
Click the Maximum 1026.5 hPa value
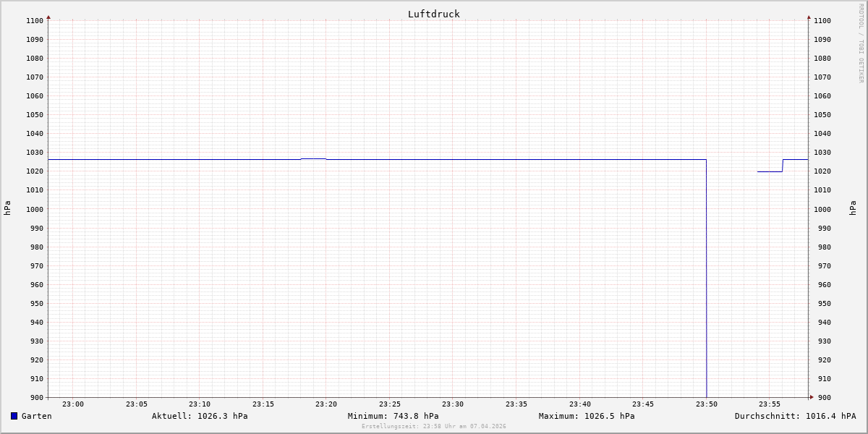pos(587,416)
